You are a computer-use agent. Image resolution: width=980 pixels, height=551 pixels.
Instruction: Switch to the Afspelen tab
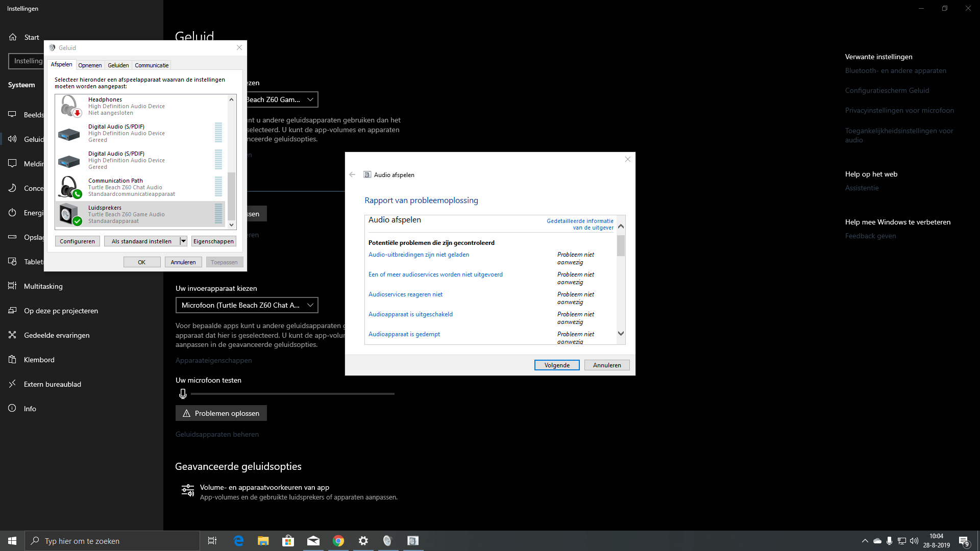pyautogui.click(x=61, y=64)
